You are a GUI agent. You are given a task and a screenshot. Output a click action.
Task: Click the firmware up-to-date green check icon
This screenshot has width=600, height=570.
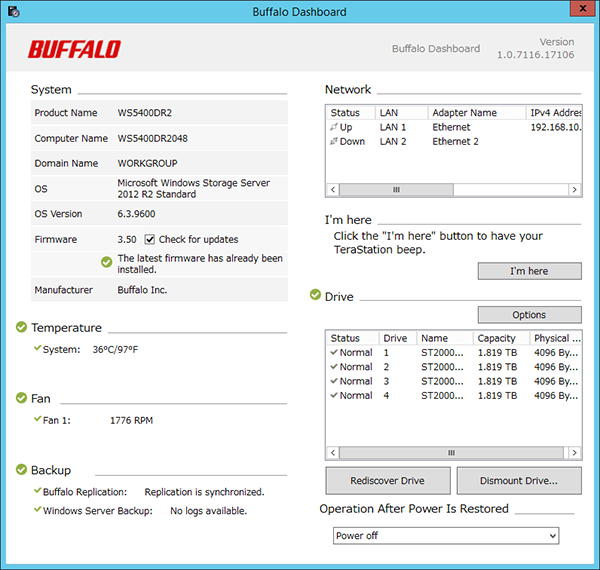click(x=106, y=263)
